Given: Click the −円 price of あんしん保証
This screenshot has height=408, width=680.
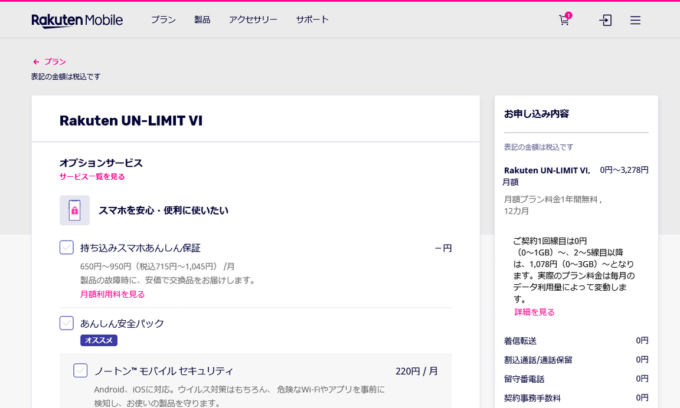Looking at the screenshot, I should click(443, 248).
